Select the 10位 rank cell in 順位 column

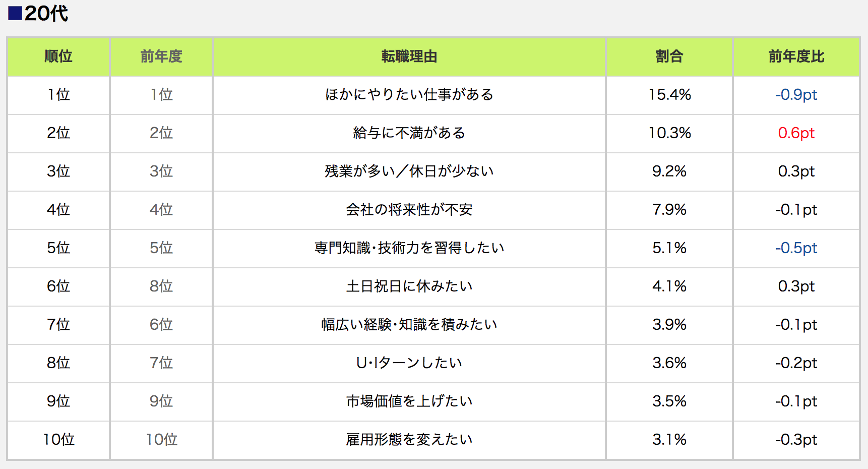[58, 440]
